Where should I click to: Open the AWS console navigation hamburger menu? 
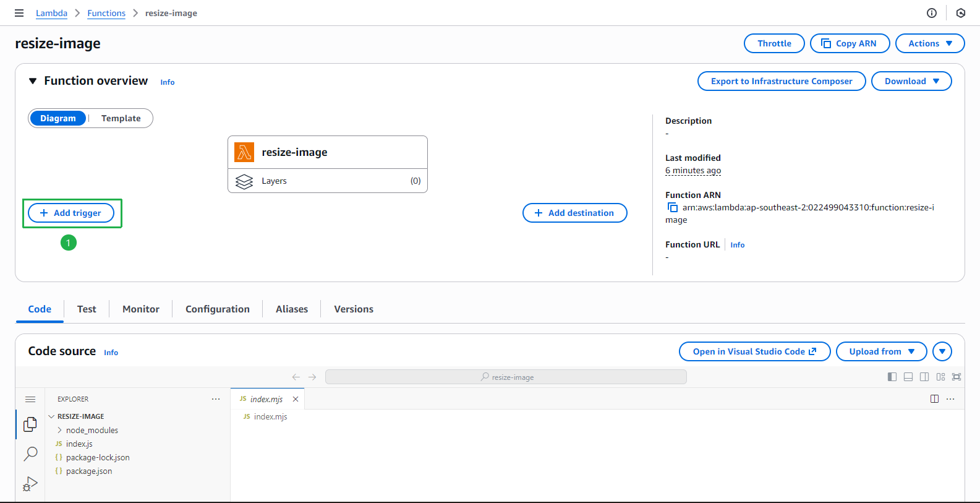click(19, 13)
